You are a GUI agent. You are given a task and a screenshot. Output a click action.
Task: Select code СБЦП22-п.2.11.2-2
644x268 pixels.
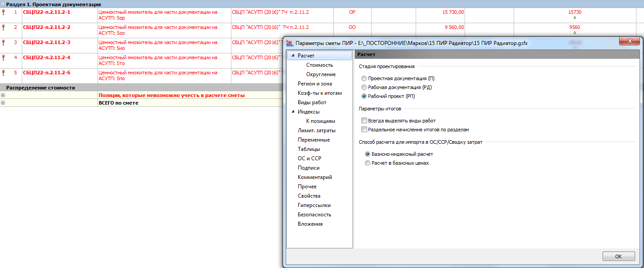47,27
